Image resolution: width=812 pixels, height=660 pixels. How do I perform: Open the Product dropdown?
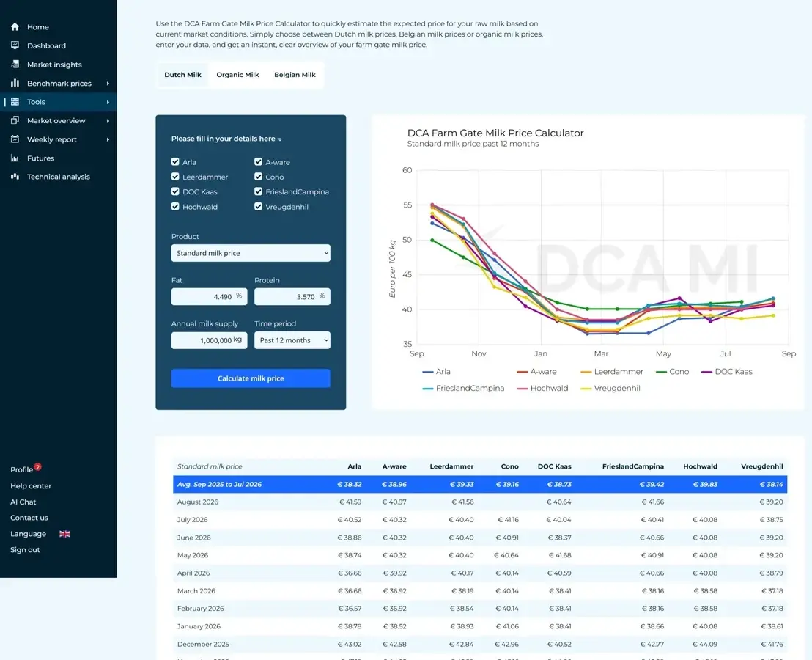(251, 253)
